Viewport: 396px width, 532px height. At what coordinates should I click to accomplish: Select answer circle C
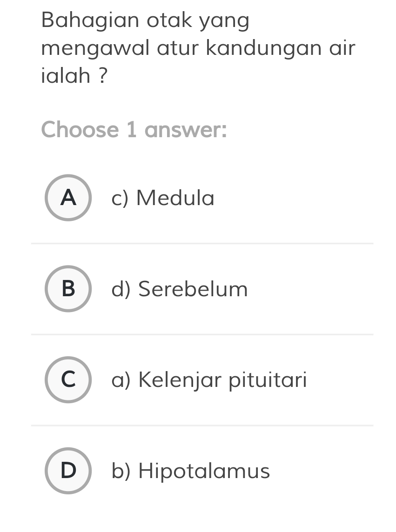tap(68, 380)
